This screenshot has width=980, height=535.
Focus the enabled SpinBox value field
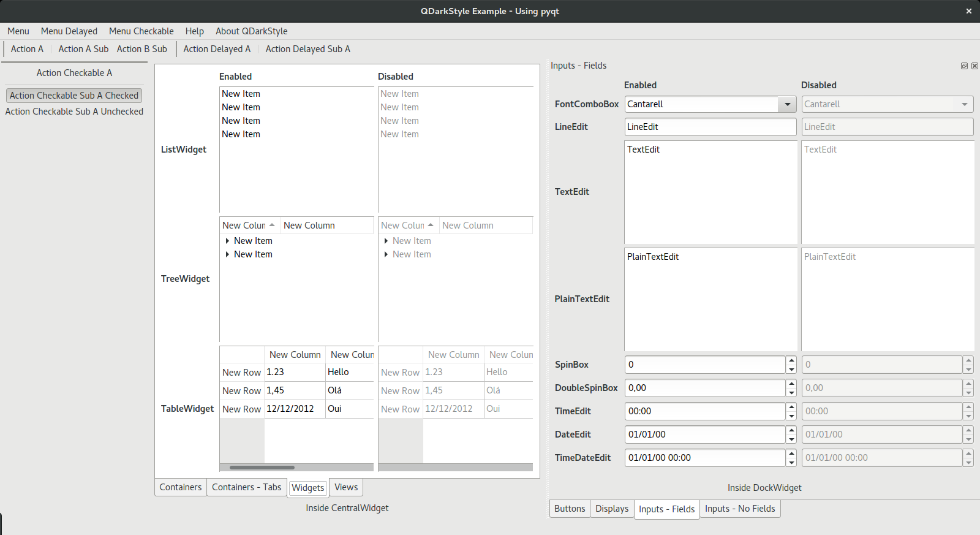point(705,365)
